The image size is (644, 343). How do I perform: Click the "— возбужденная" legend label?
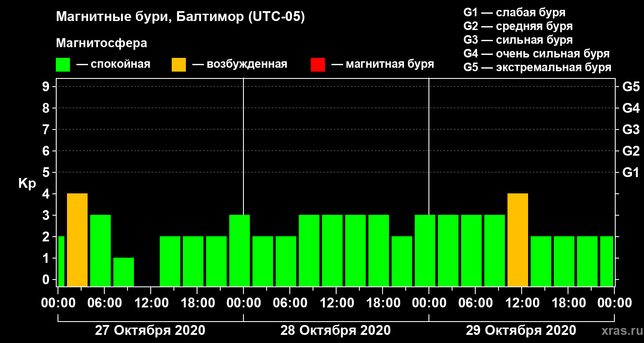click(240, 65)
